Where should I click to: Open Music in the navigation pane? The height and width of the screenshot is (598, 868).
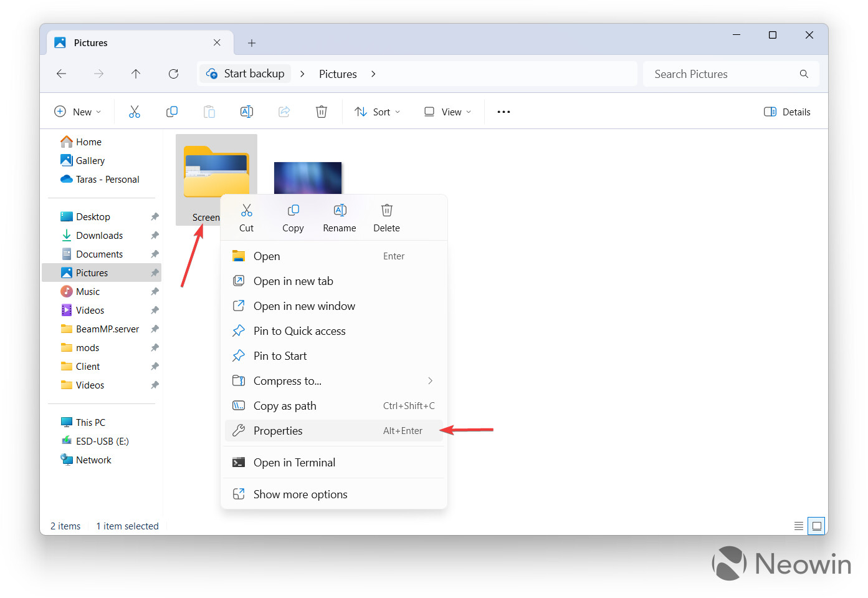[80, 291]
